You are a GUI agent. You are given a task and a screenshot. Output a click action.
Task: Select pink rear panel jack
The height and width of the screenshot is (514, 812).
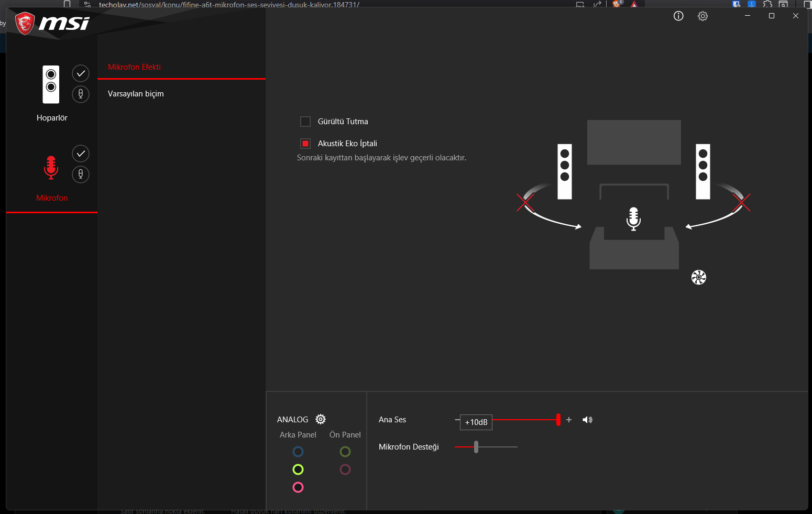click(x=298, y=487)
